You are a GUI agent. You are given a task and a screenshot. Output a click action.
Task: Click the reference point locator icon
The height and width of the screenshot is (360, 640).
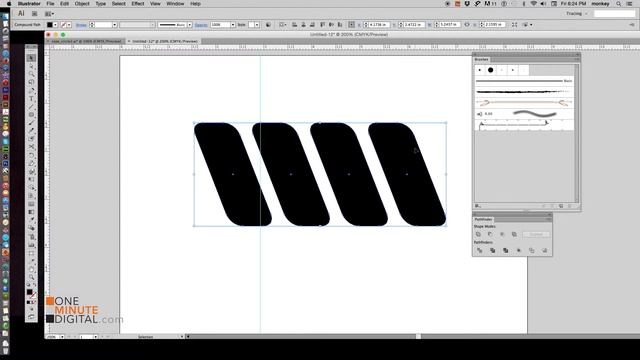tap(351, 25)
